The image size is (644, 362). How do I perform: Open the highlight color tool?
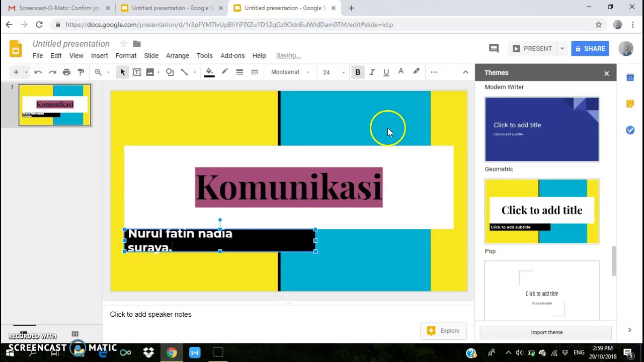coord(416,72)
